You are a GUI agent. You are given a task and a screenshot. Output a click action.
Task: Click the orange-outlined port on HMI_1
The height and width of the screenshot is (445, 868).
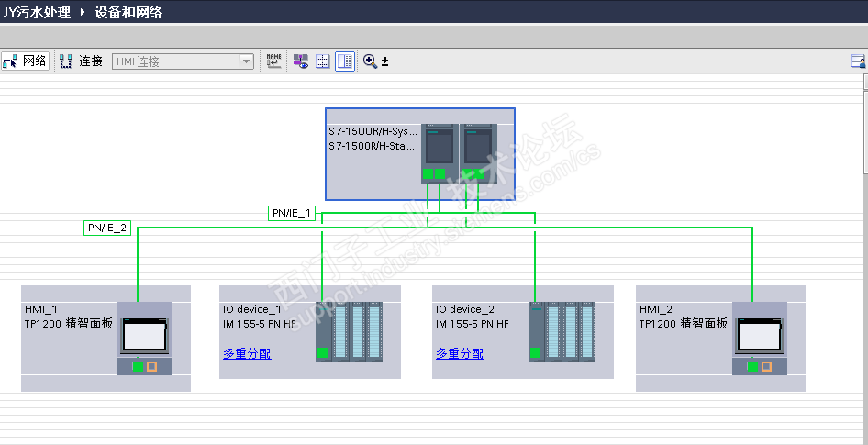point(151,366)
